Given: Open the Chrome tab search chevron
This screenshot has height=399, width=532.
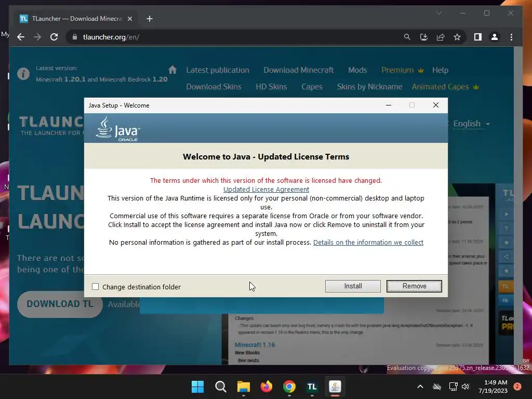Looking at the screenshot, I should point(438,13).
